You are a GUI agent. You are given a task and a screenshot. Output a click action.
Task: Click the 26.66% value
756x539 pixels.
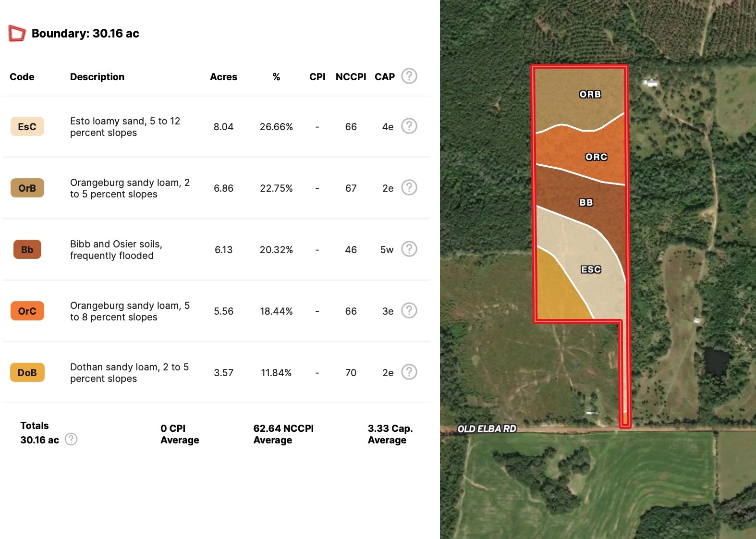click(276, 127)
